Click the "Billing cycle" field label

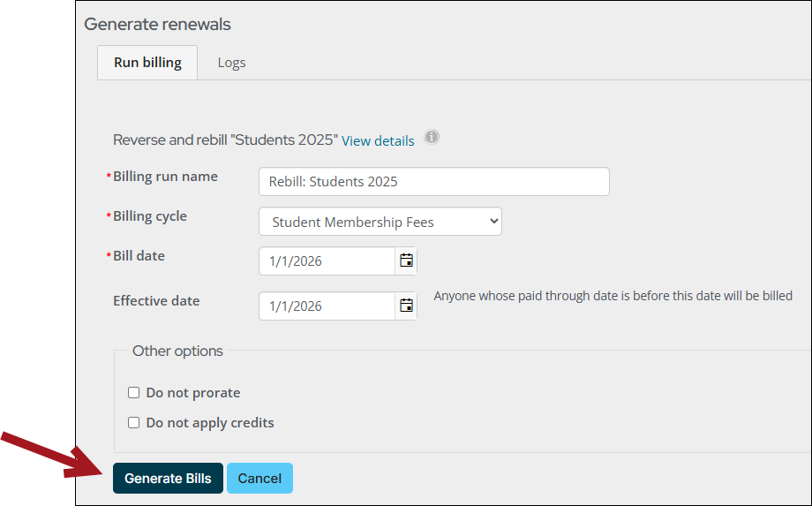(150, 216)
